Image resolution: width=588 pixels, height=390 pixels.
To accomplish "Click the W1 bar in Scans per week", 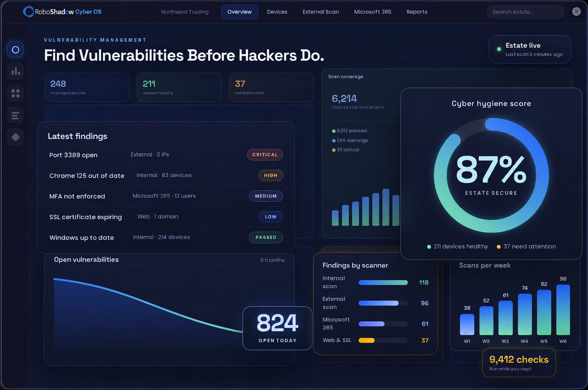I will pos(467,324).
